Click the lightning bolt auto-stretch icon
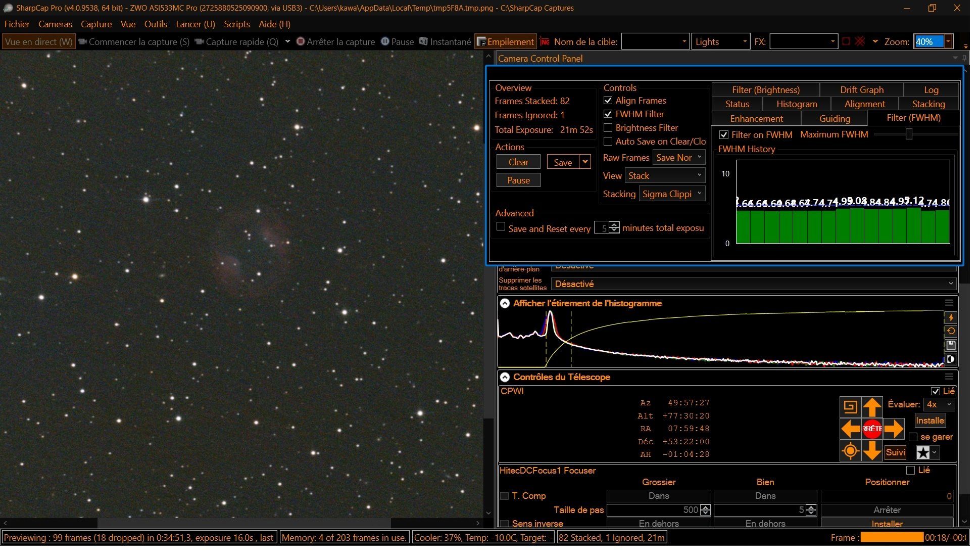 point(951,317)
